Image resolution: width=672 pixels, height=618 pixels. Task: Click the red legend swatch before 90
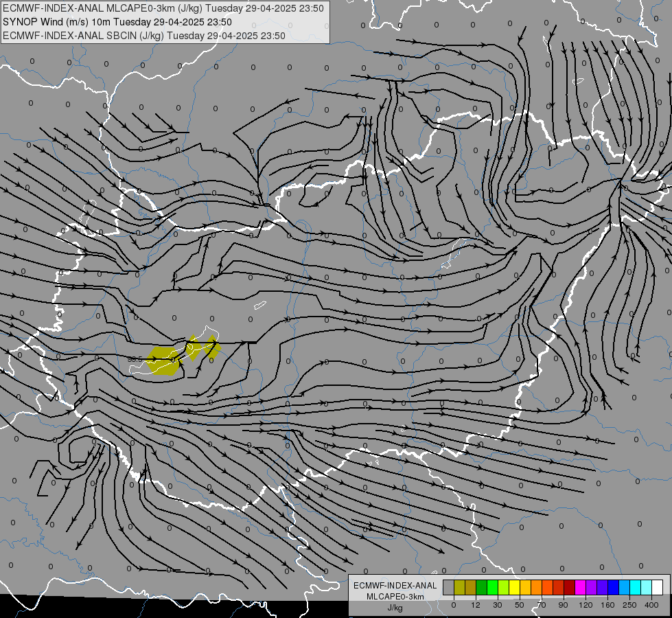pos(559,587)
